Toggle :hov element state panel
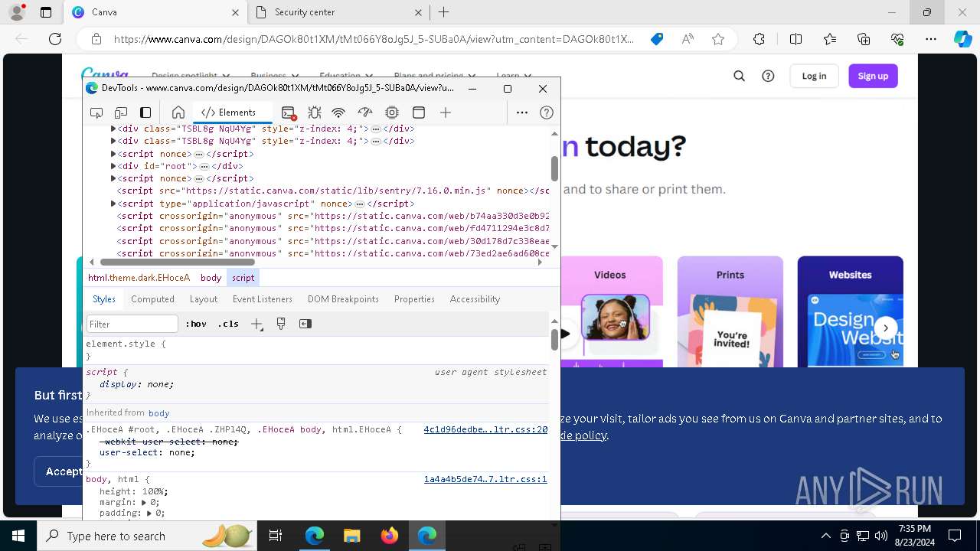Viewport: 980px width, 551px height. tap(196, 324)
